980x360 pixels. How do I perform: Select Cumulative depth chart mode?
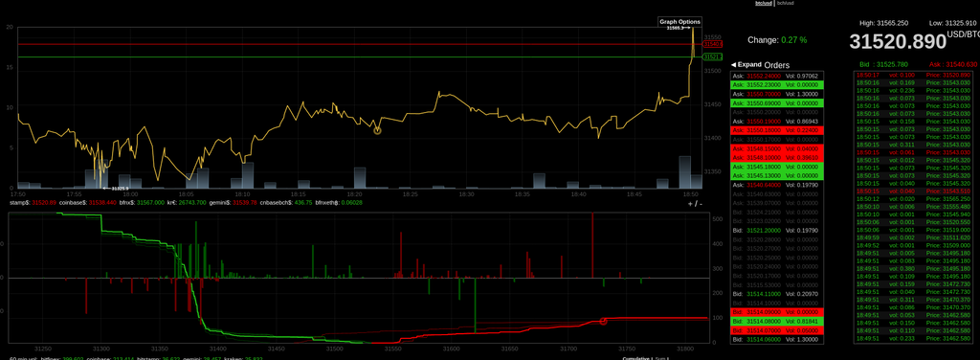click(636, 358)
